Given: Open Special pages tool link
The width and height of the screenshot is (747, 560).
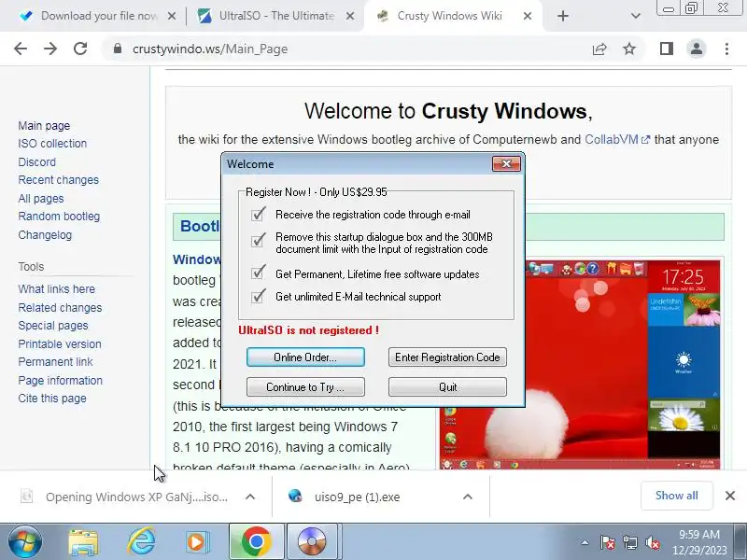Looking at the screenshot, I should coord(53,326).
